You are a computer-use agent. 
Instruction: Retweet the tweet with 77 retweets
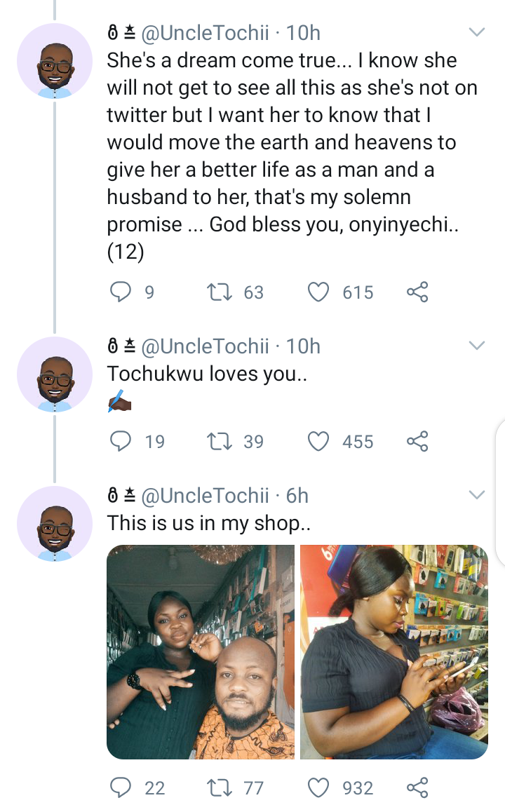220,787
